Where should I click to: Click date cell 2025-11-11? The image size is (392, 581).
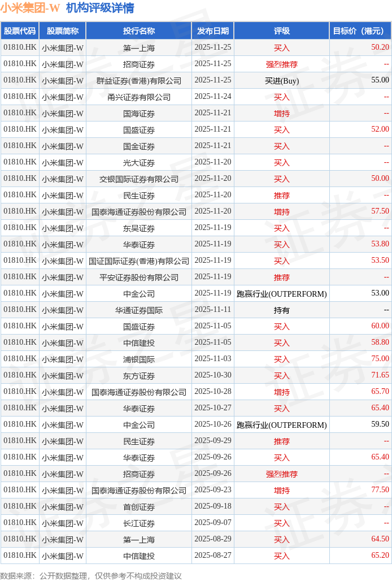click(x=213, y=310)
